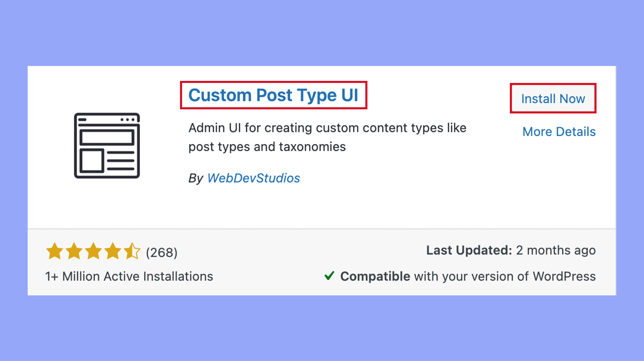644x361 pixels.
Task: Select the fourth gold rating star
Action: pos(114,251)
